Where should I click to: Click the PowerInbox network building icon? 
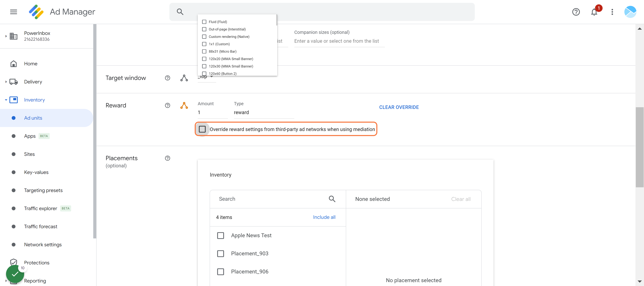(13, 36)
